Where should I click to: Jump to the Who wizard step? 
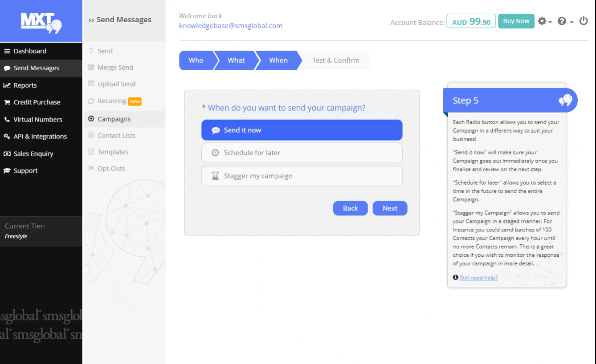(x=196, y=61)
